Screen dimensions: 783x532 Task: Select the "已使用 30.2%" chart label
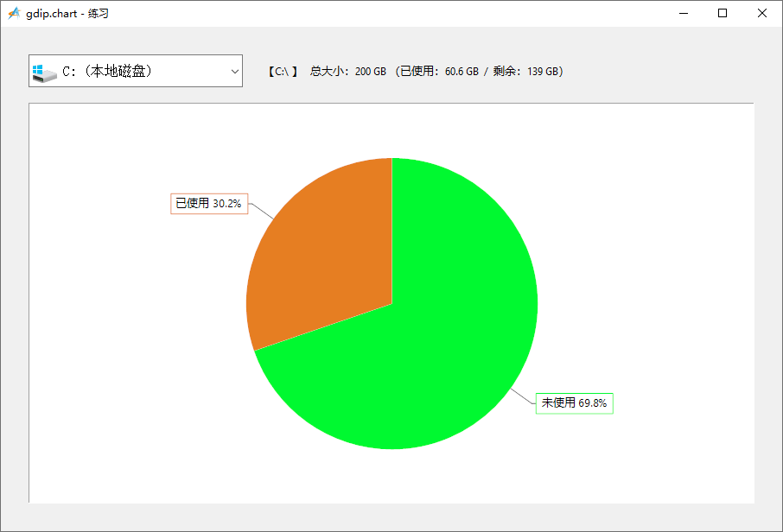click(208, 204)
